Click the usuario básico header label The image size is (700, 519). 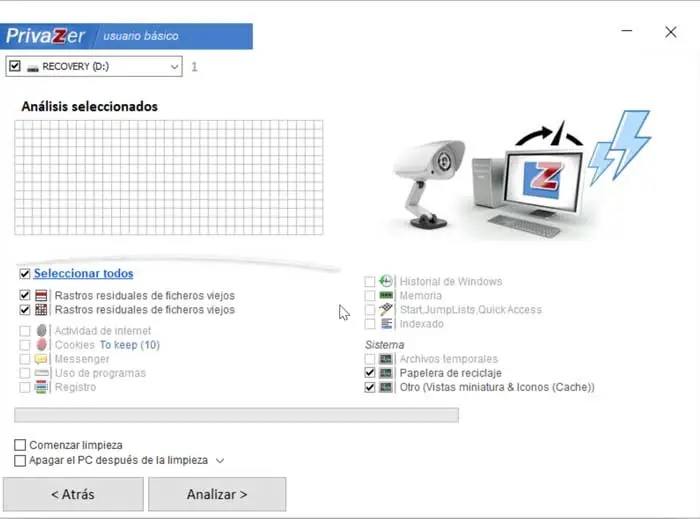pyautogui.click(x=141, y=36)
